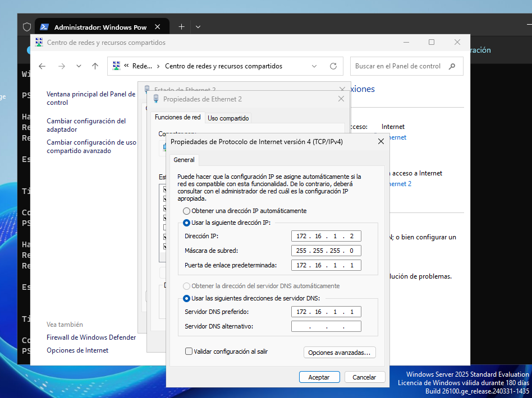Viewport: 532px width, 398px height.
Task: Open Opciones de Internet link
Action: click(77, 350)
